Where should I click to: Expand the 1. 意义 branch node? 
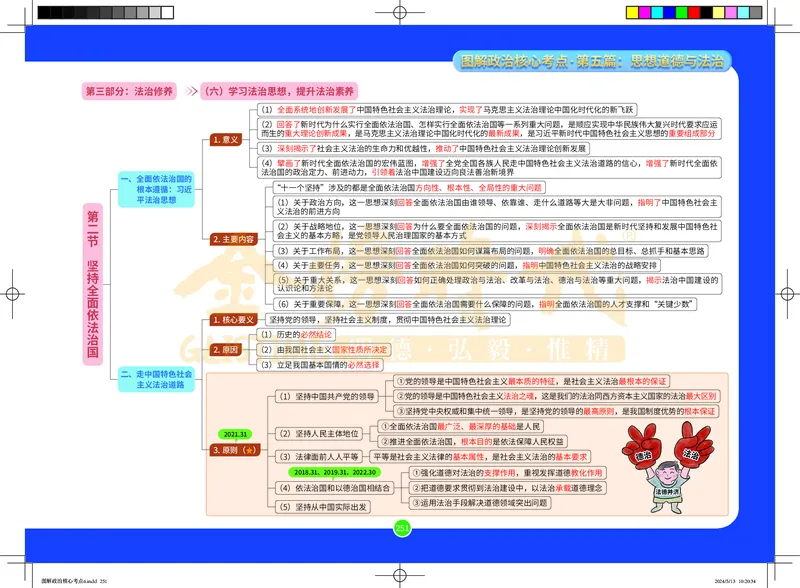[225, 142]
